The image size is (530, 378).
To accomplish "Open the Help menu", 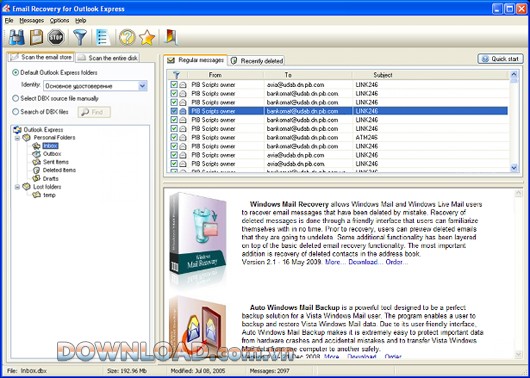I will coord(80,21).
